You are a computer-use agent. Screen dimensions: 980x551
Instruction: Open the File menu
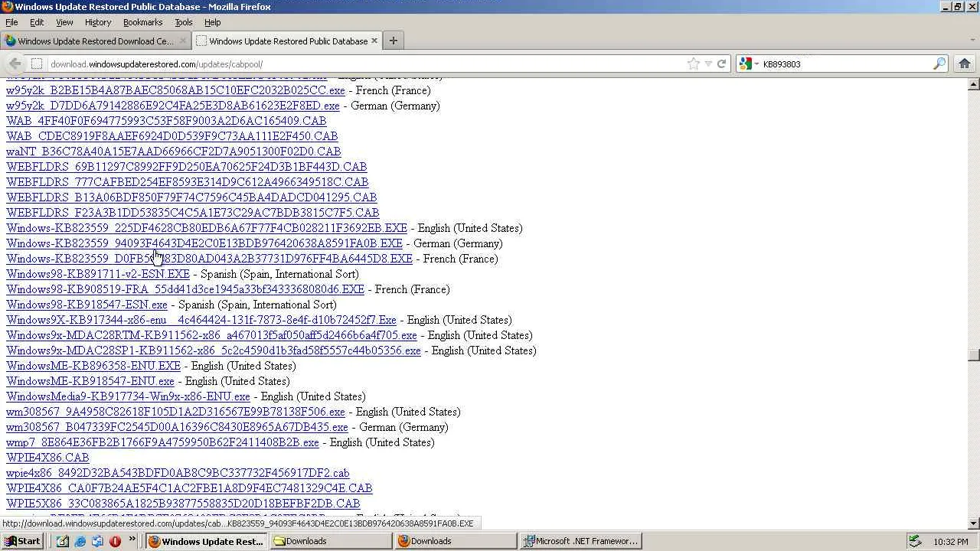coord(11,22)
